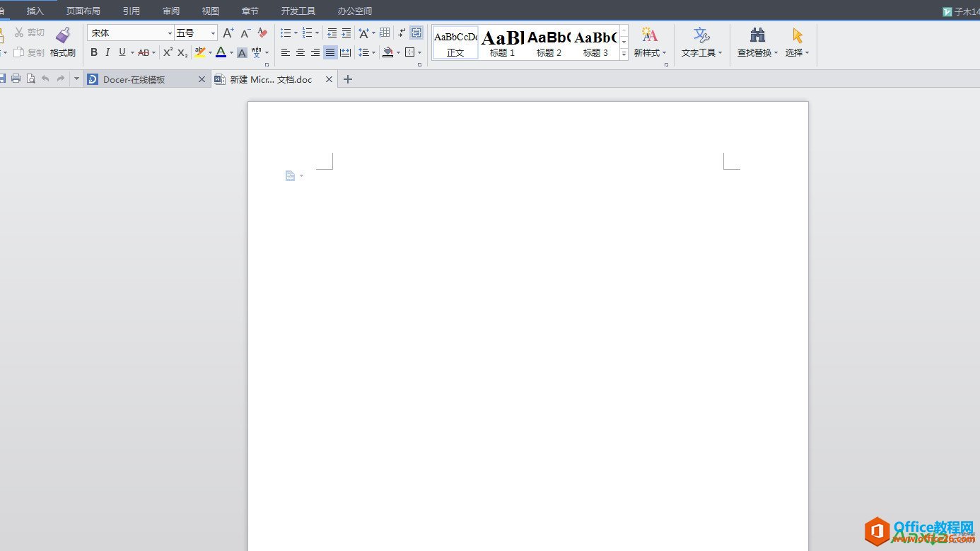
Task: Click the text highlight color marker
Action: [x=200, y=52]
